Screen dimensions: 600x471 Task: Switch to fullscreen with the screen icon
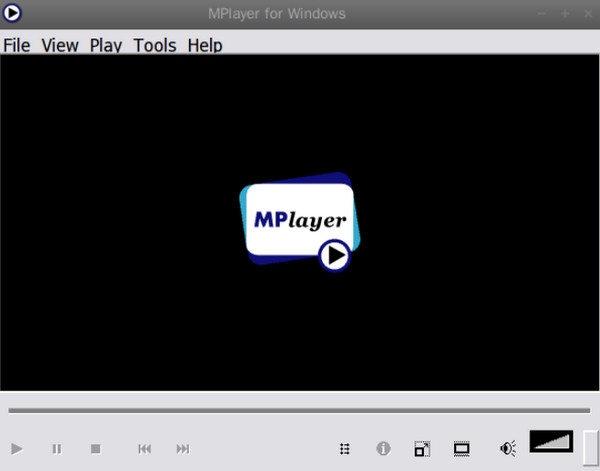click(461, 449)
